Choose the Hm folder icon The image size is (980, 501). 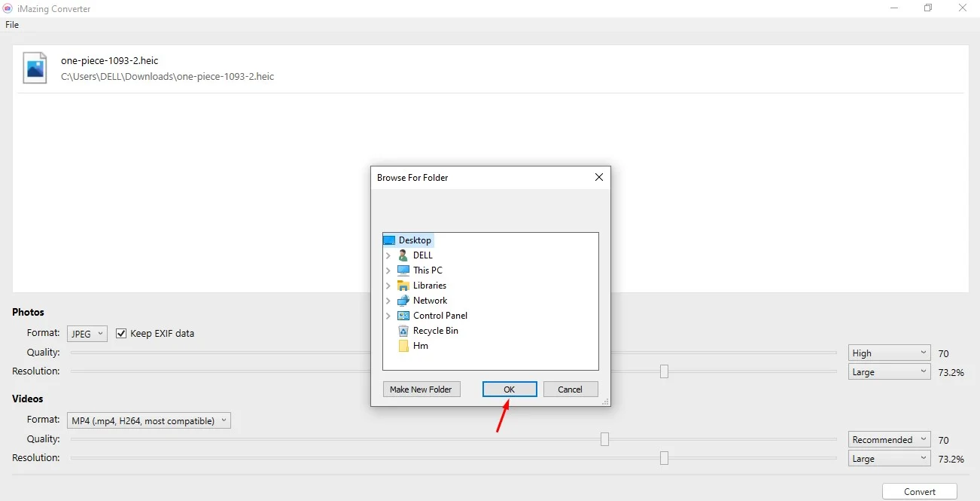403,346
